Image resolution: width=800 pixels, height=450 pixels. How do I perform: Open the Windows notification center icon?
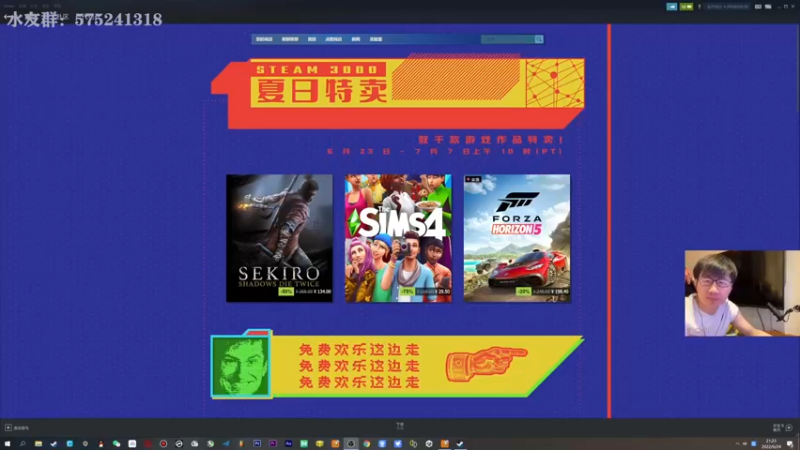pos(790,444)
